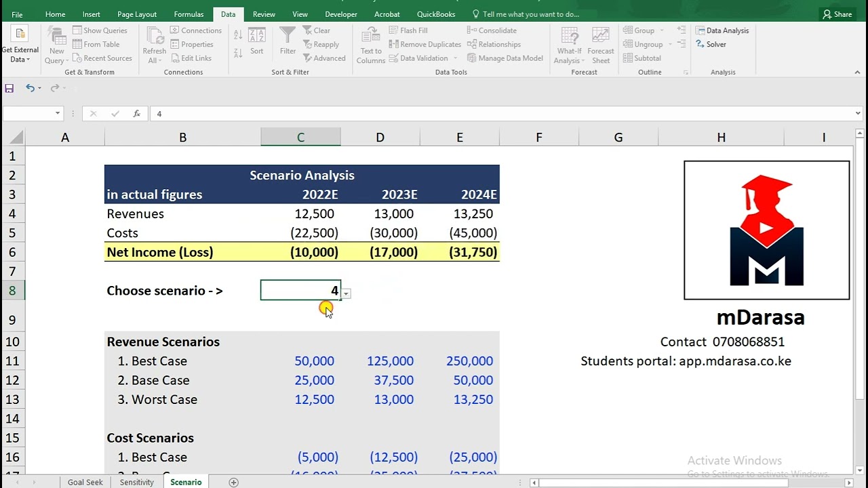This screenshot has height=488, width=868.
Task: Click Advanced filter option
Action: pos(324,58)
